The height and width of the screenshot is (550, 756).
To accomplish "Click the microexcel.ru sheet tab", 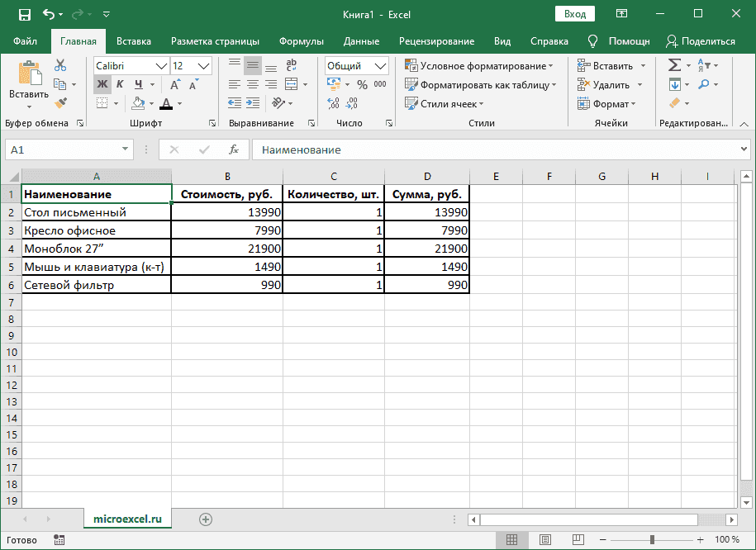I will coord(127,519).
